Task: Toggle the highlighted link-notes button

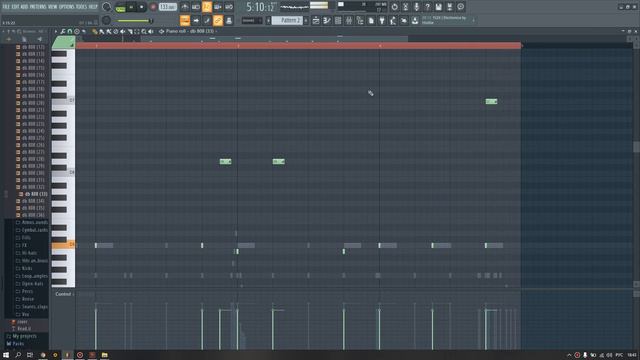Action: click(x=218, y=20)
